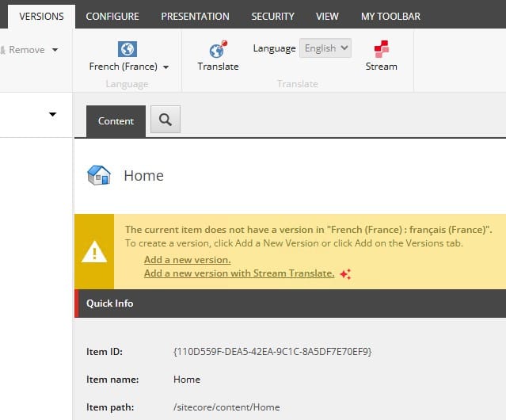This screenshot has width=506, height=420.
Task: Click the French (France) globe icon
Action: [127, 48]
